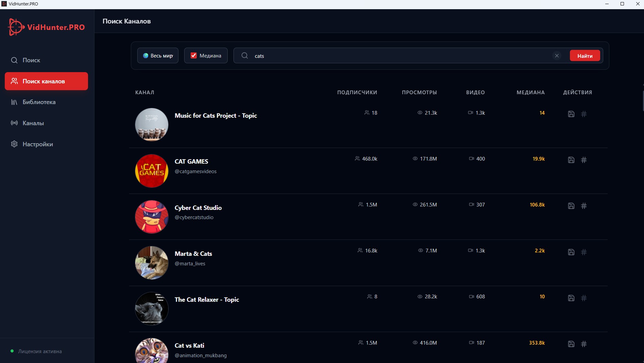Click the Найти search button
Viewport: 644px width, 363px height.
[x=585, y=56]
